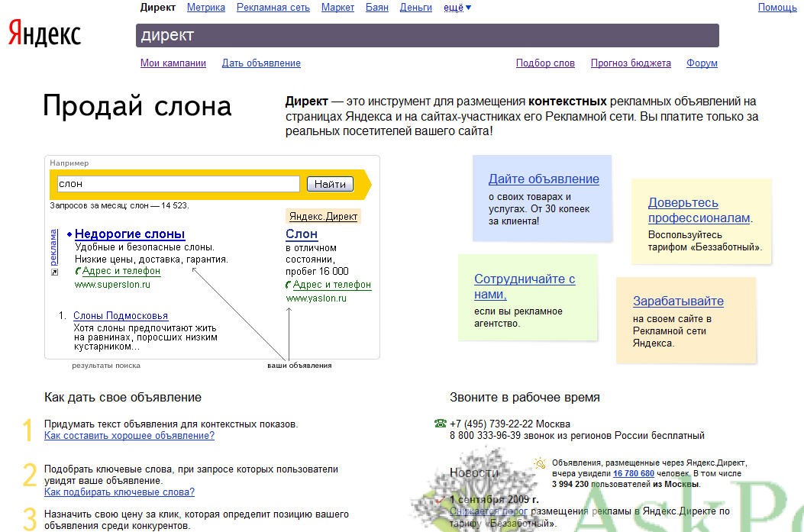
Task: Go to Мои кампании
Action: pyautogui.click(x=173, y=63)
